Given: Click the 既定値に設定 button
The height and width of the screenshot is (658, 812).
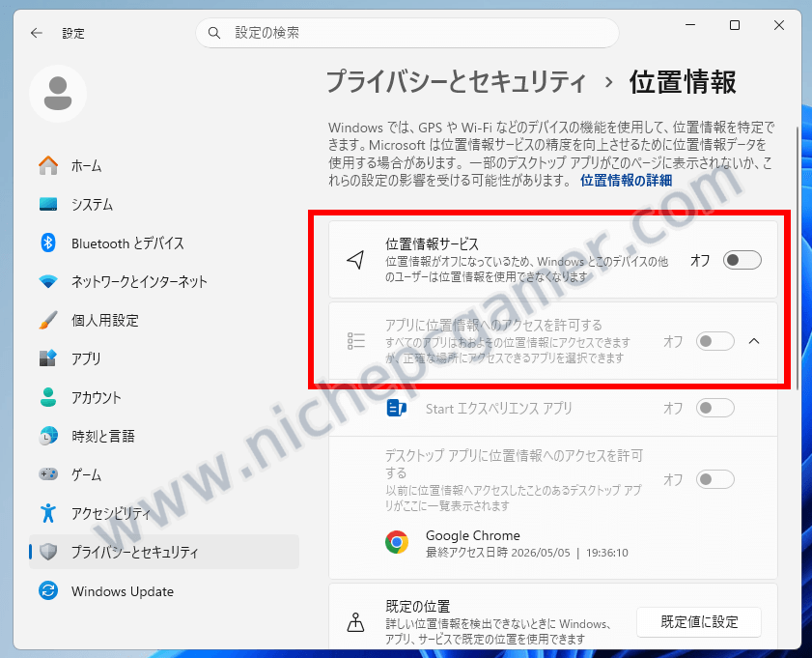Looking at the screenshot, I should pyautogui.click(x=699, y=621).
